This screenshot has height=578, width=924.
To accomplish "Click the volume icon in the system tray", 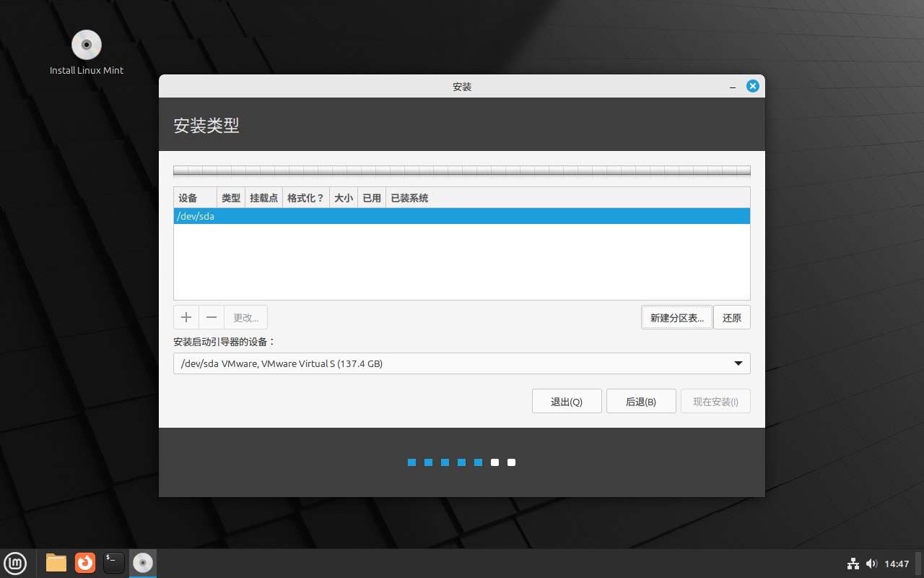I will point(872,564).
